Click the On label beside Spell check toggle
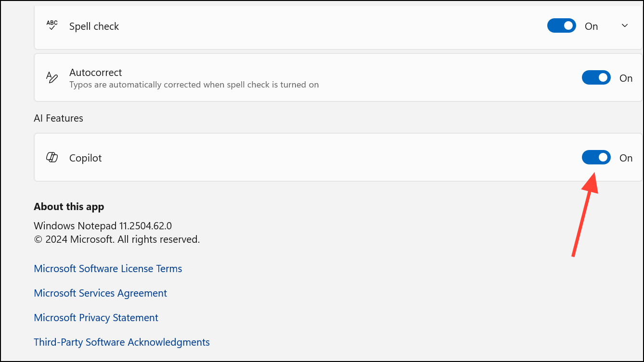644x362 pixels. [591, 26]
